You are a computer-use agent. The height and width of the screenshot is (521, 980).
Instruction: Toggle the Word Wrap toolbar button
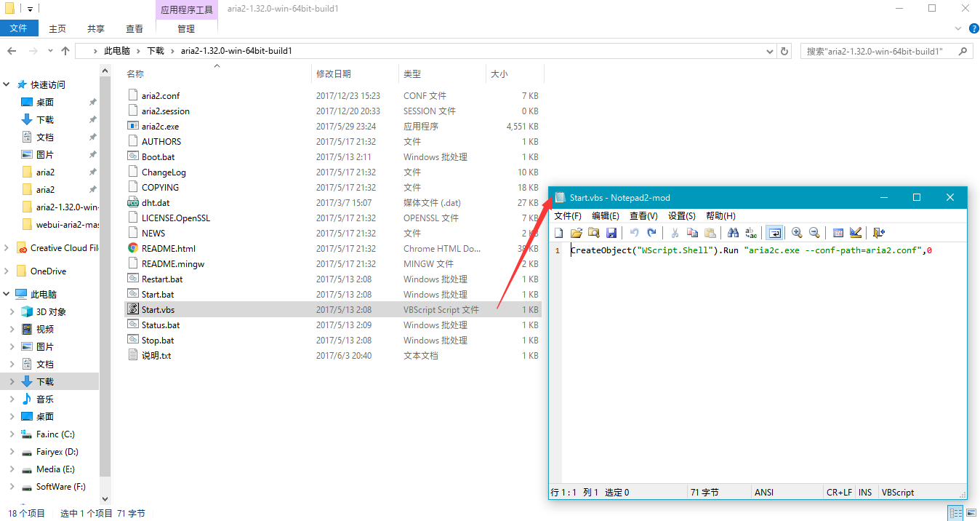pyautogui.click(x=774, y=233)
